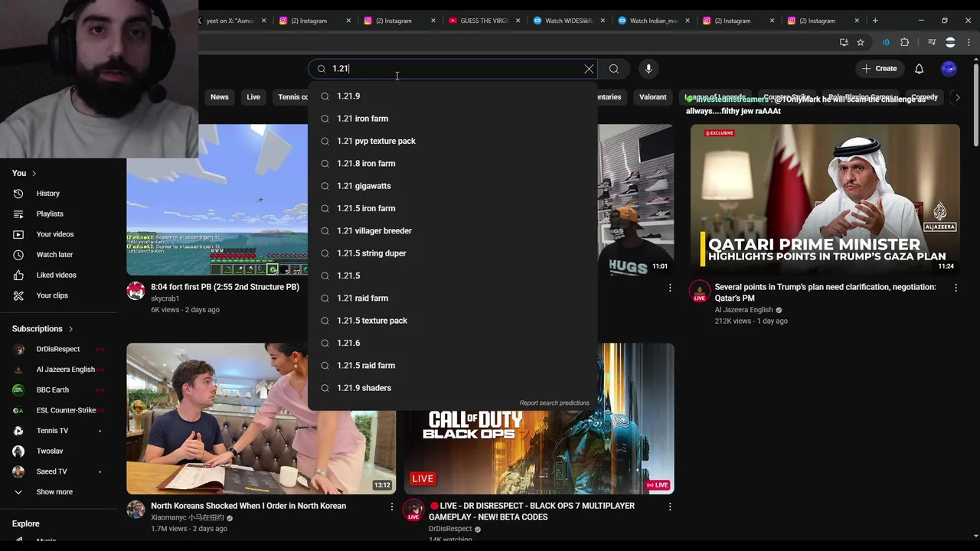
Task: Choose suggestion "1.21.5 iron farm"
Action: 452,208
